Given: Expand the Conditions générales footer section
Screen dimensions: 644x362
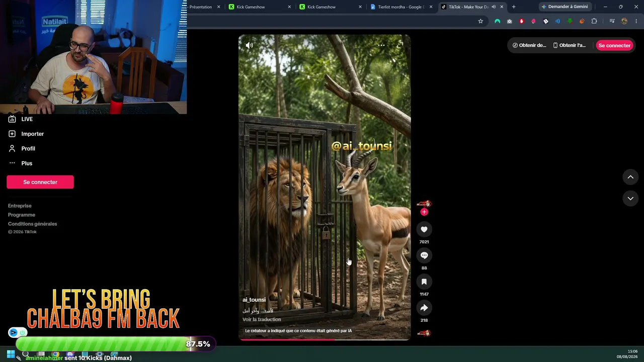Looking at the screenshot, I should [x=33, y=224].
